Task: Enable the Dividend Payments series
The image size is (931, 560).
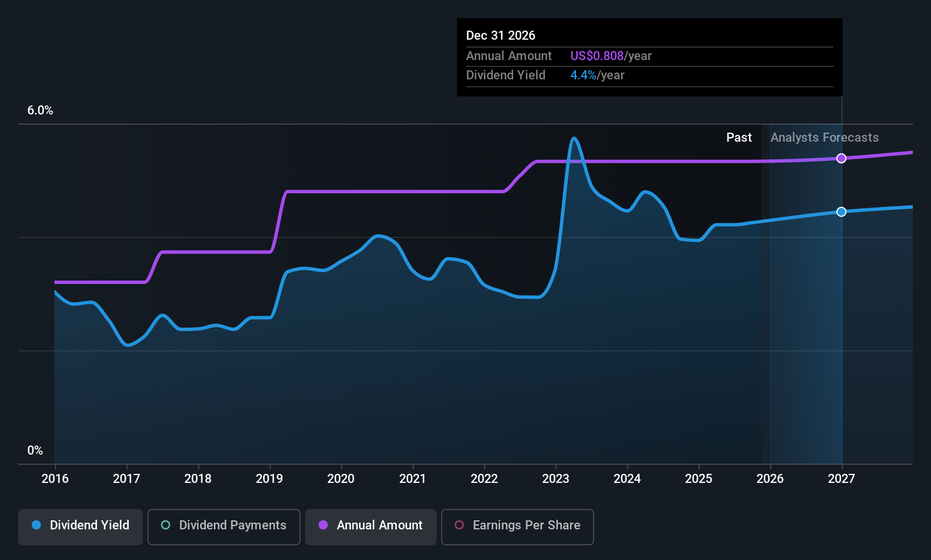Action: [223, 526]
